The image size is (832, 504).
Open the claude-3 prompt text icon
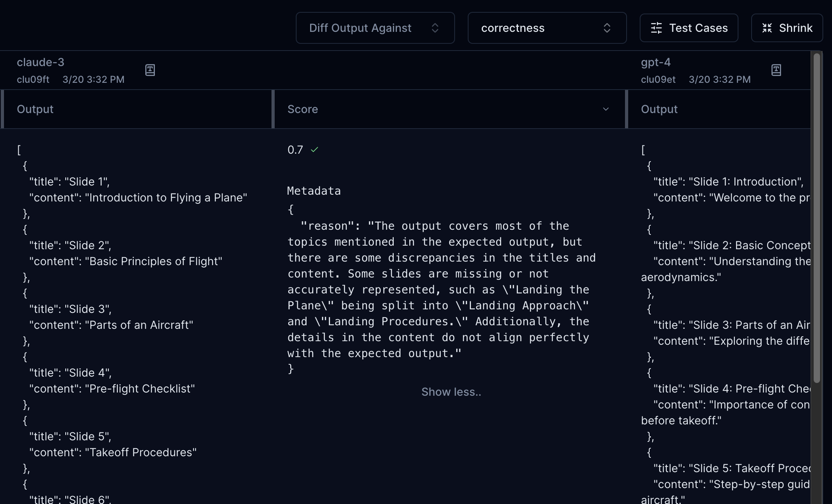pyautogui.click(x=150, y=70)
